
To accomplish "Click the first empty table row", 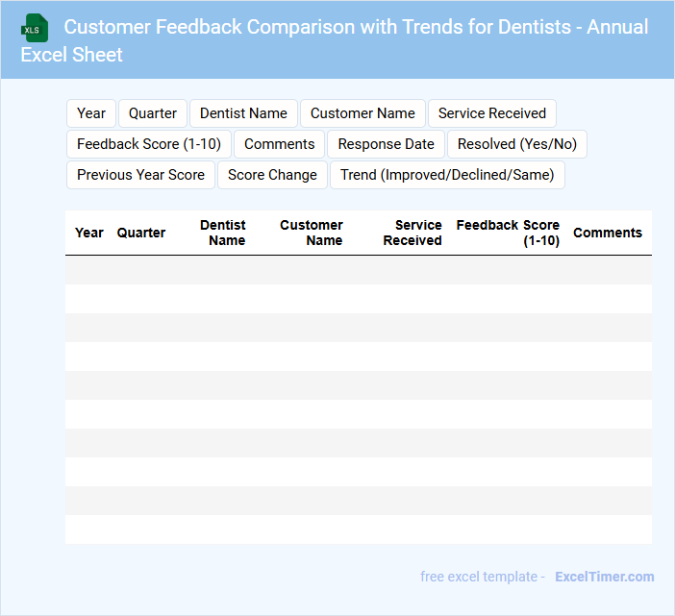I will pos(358,270).
